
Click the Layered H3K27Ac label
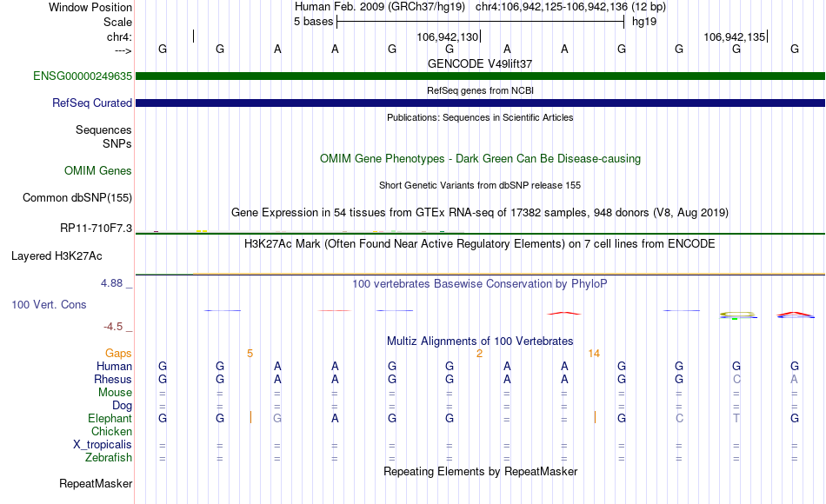point(57,256)
